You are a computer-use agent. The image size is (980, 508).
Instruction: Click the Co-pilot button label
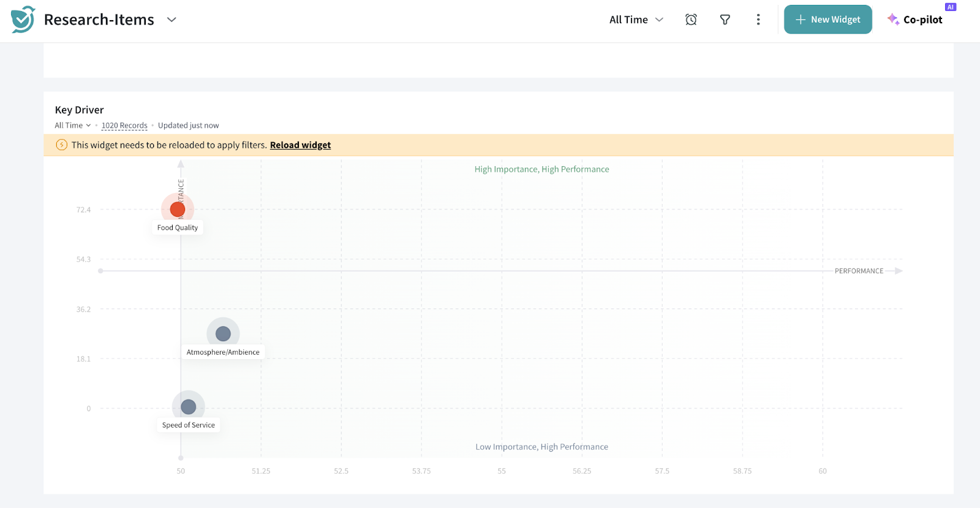922,20
